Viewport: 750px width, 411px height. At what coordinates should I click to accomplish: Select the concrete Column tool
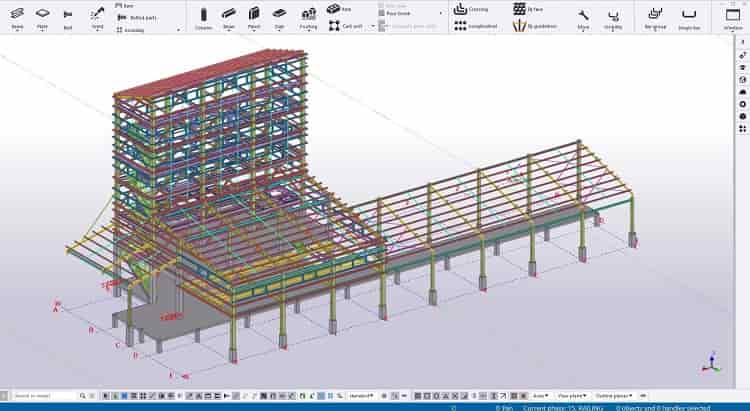[x=203, y=17]
